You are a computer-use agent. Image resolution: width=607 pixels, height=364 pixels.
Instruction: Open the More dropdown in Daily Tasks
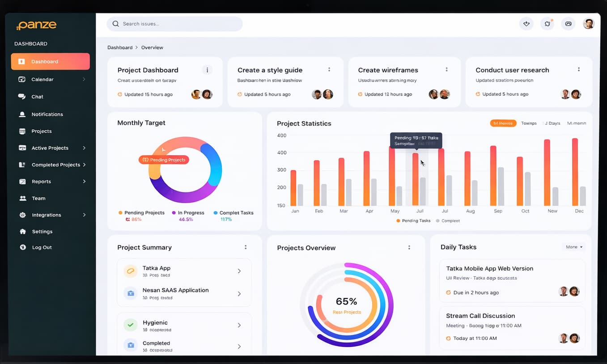click(573, 246)
